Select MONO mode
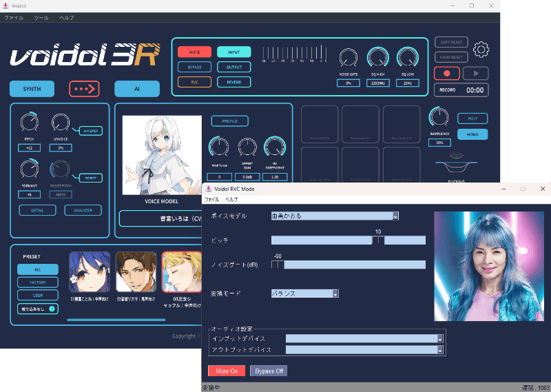The width and height of the screenshot is (551, 392). (x=472, y=134)
